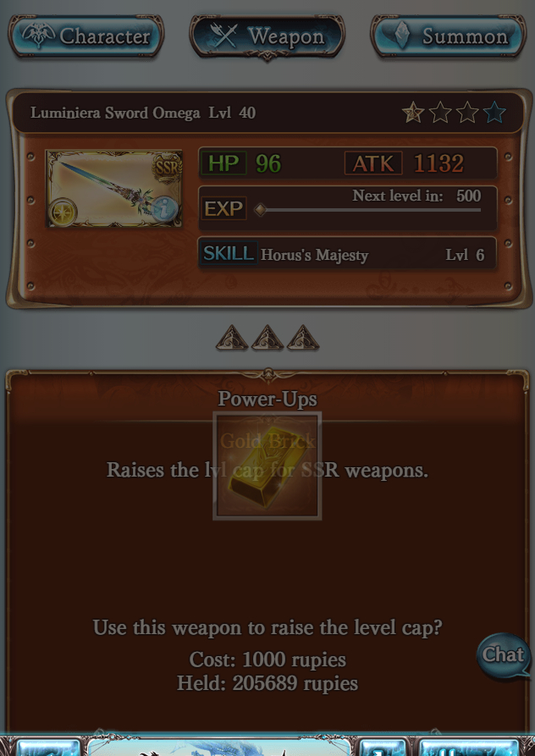Tap the blue info icon on weapon

coord(165,209)
